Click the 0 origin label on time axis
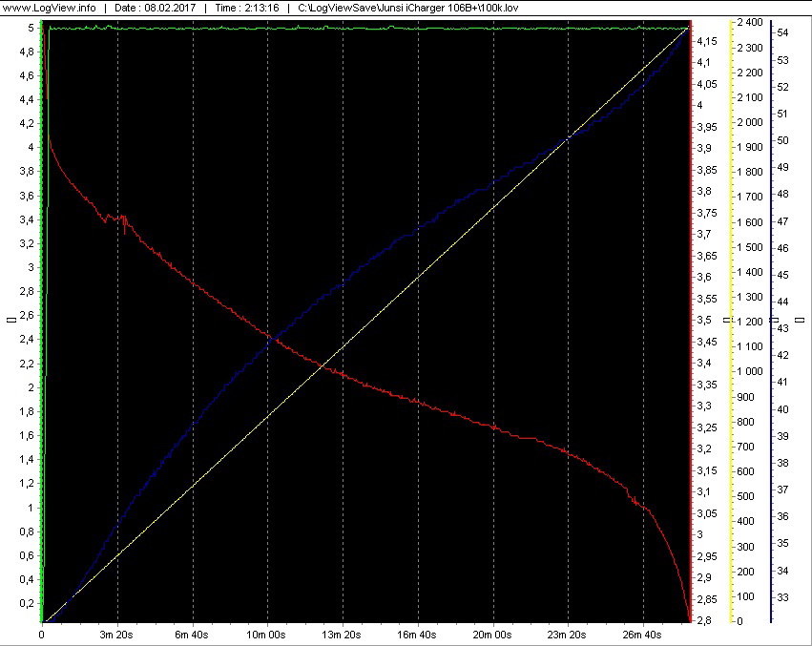 pyautogui.click(x=42, y=634)
